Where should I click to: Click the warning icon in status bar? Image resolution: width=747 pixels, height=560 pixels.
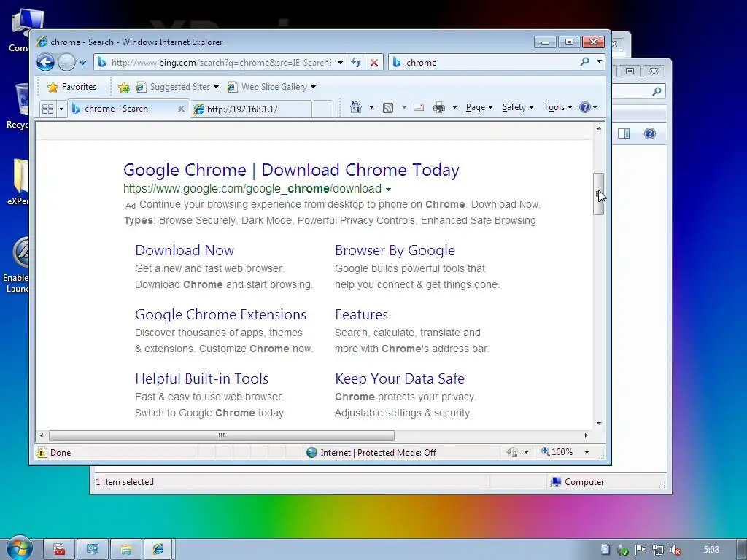[42, 452]
